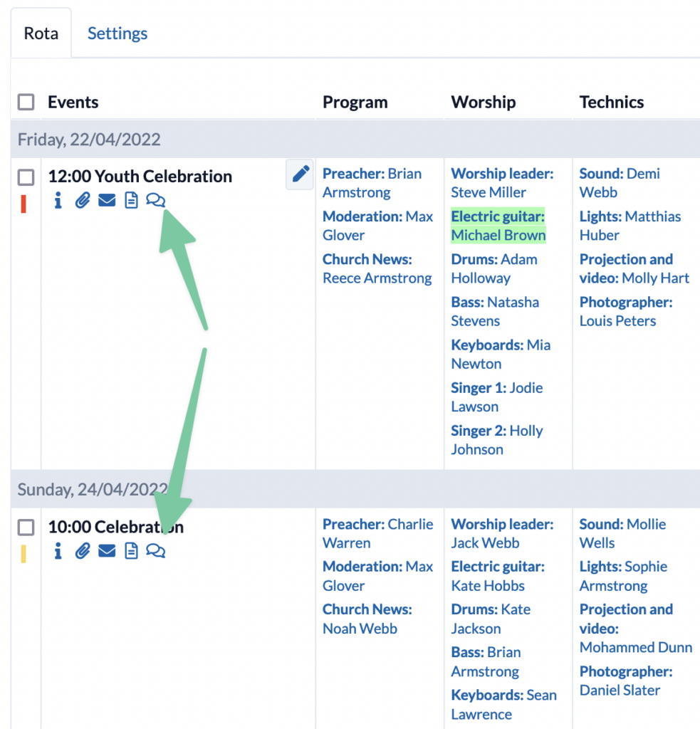
Task: Open info icon for Youth Celebration
Action: pyautogui.click(x=58, y=200)
